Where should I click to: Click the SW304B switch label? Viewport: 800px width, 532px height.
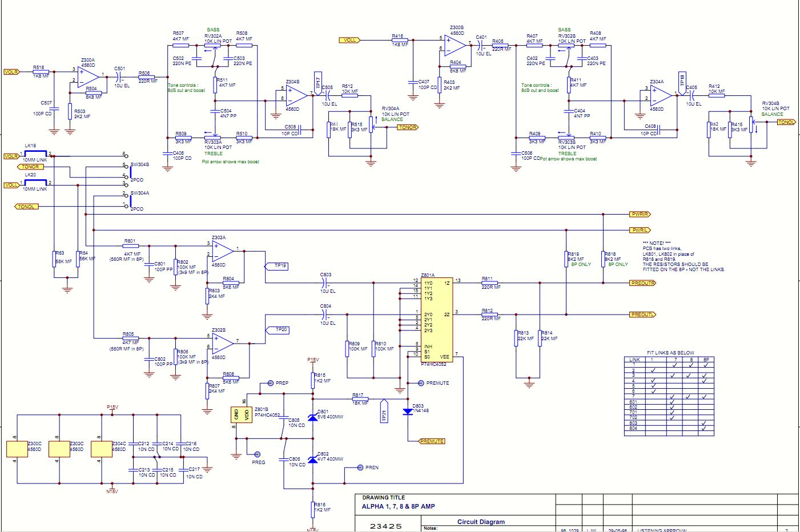pyautogui.click(x=140, y=164)
